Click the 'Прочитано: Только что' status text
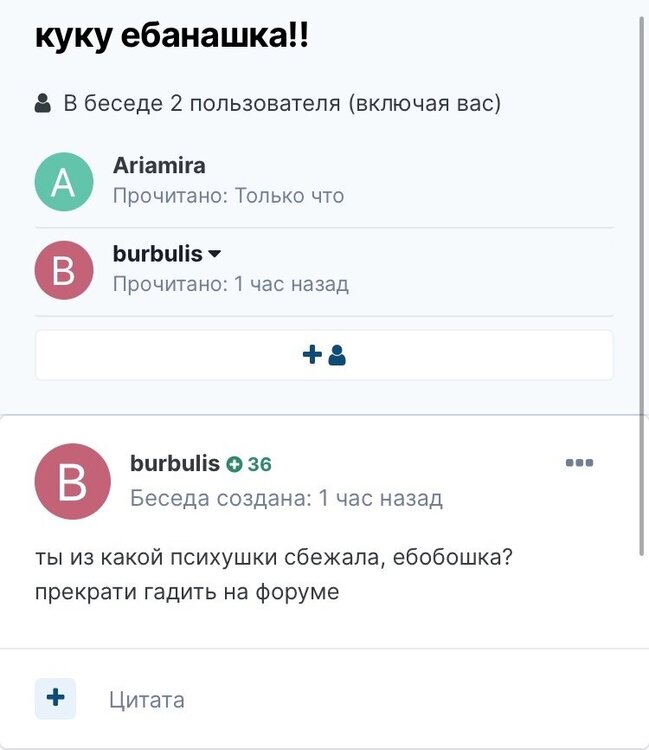649x750 pixels. (228, 196)
